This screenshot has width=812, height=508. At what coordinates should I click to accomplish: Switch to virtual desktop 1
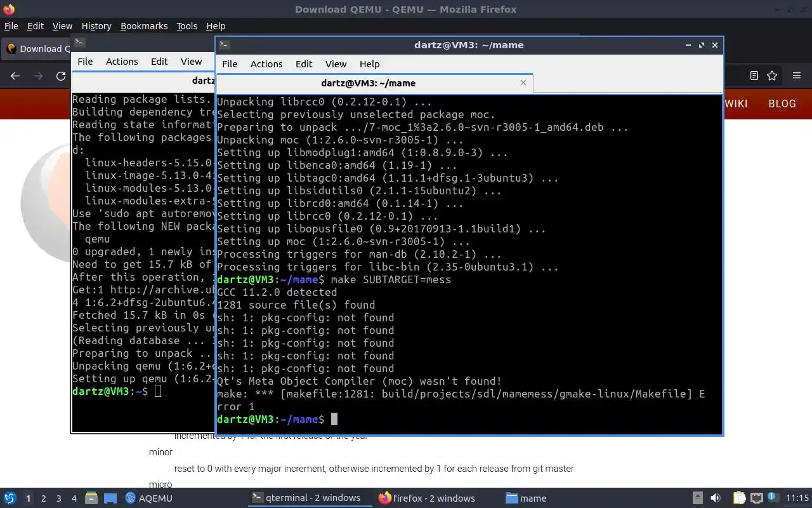tap(28, 498)
